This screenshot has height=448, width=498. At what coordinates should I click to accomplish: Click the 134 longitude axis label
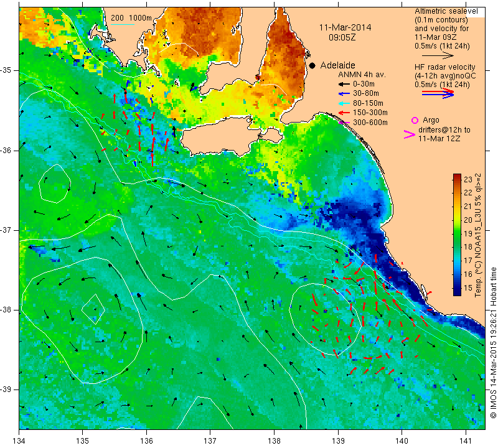pos(19,441)
